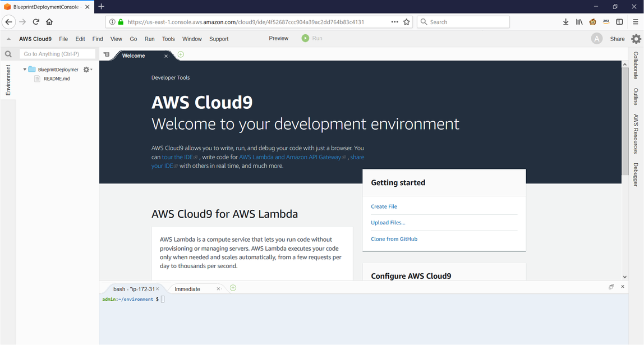Collapse the BlueprintDeployment folder tree
Viewport: 644px width, 345px height.
pyautogui.click(x=25, y=70)
